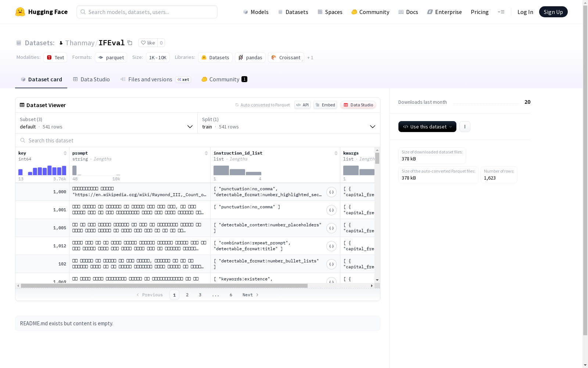Select the Datasets library tag

coord(215,57)
